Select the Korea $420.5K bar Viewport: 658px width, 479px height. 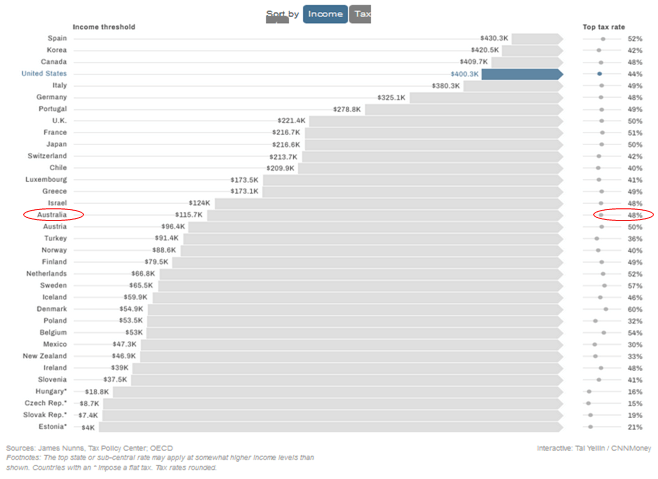tap(532, 49)
